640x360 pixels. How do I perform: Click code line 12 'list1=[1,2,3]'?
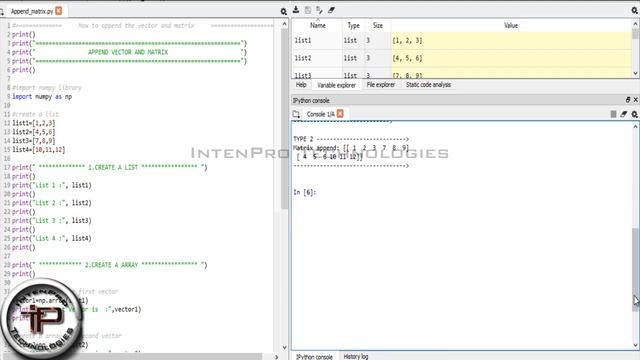tap(33, 123)
